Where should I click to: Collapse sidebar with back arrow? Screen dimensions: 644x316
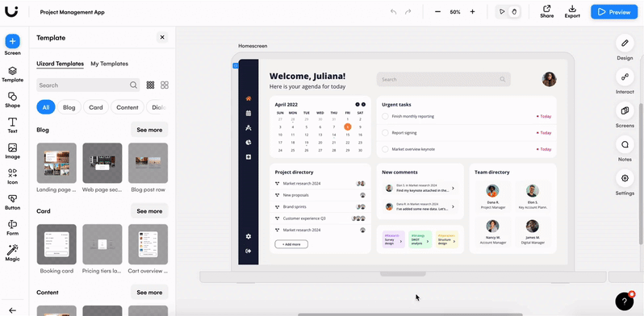[12, 310]
